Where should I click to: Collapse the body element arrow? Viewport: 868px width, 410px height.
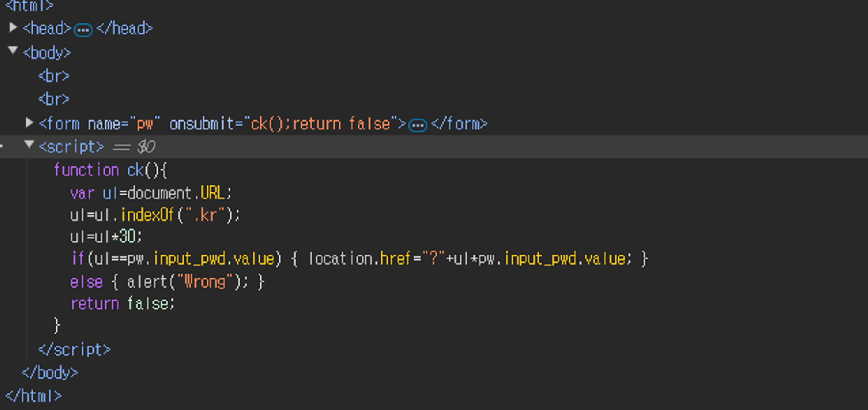coord(13,51)
